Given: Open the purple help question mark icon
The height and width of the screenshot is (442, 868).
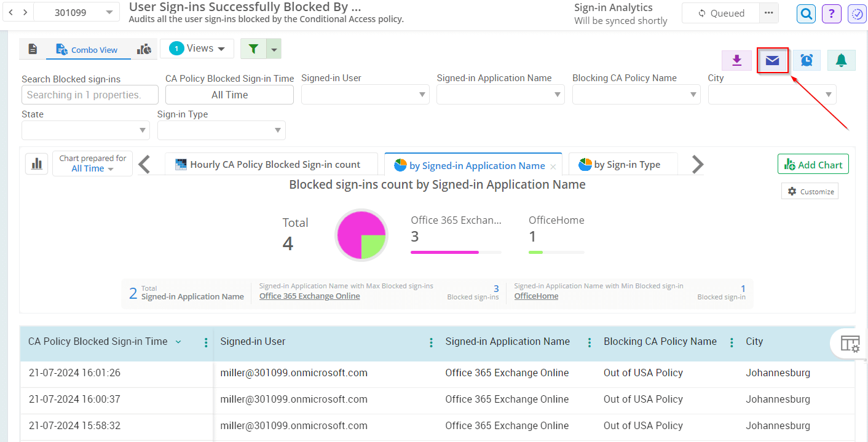Looking at the screenshot, I should 831,13.
